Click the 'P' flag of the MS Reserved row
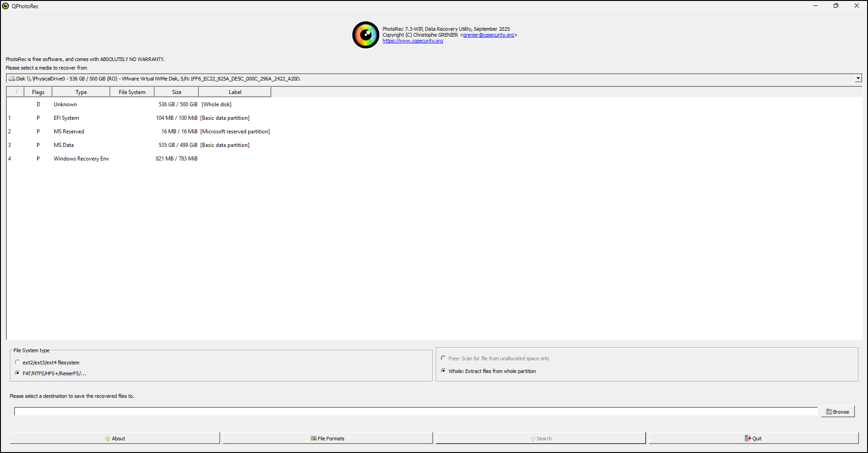The image size is (868, 453). point(38,132)
